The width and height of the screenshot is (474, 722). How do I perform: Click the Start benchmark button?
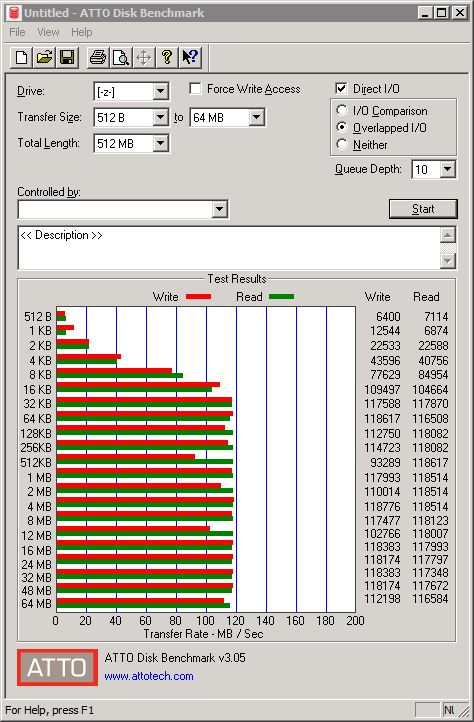pos(423,209)
